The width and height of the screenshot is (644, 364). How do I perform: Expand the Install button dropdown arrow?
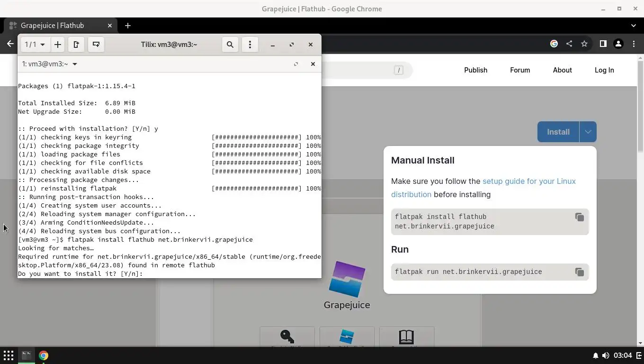pos(588,132)
